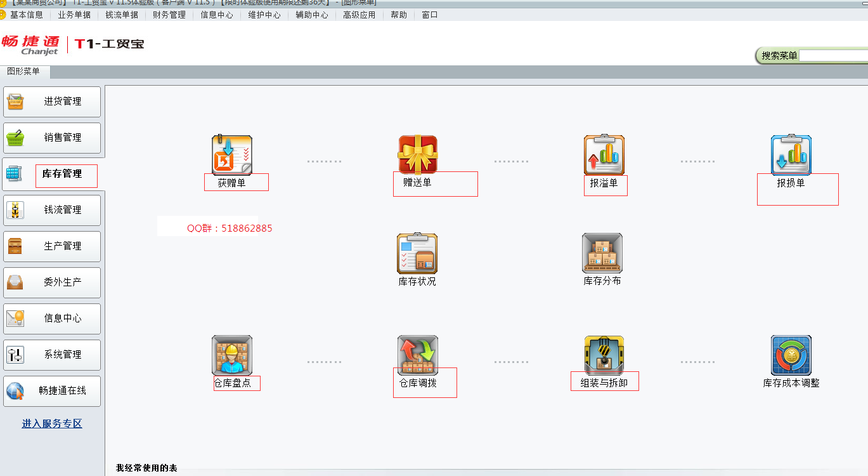
Task: Follow the 进入服务专区 link
Action: tap(52, 424)
